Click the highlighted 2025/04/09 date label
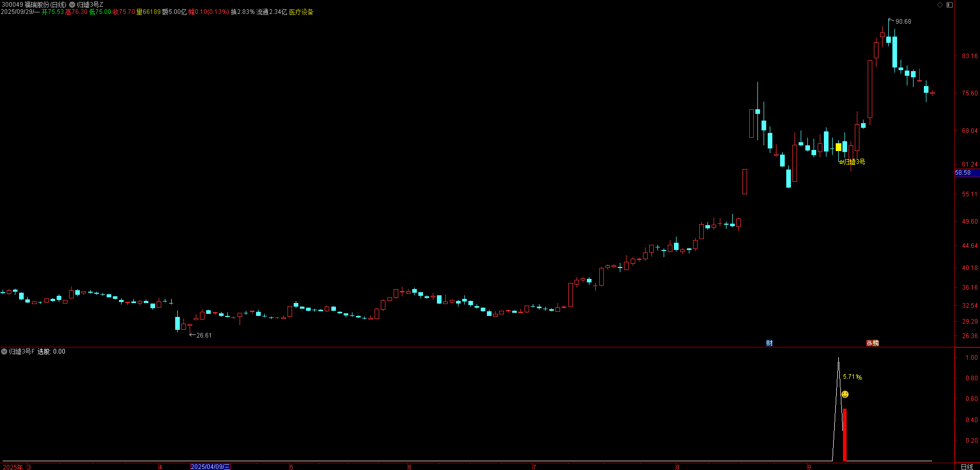 pos(210,467)
